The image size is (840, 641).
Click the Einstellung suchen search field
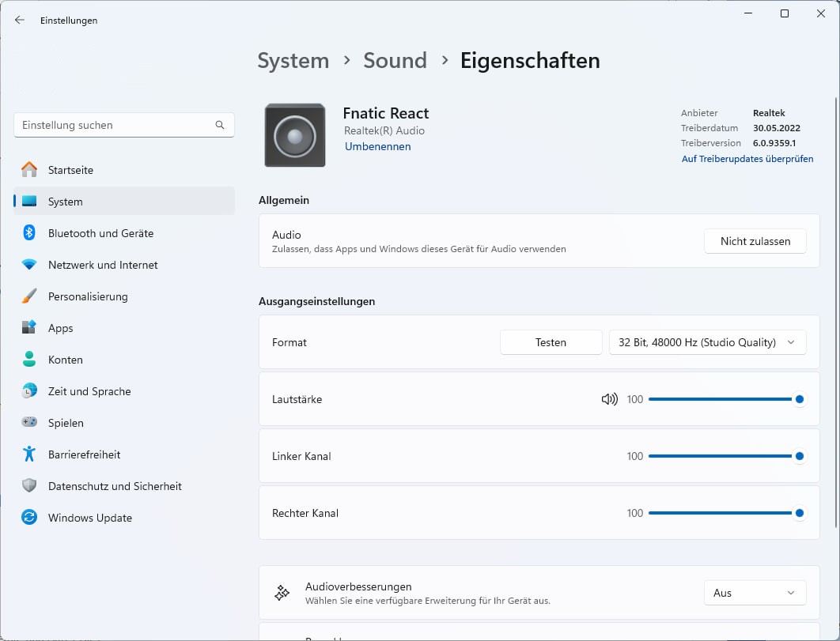point(115,125)
